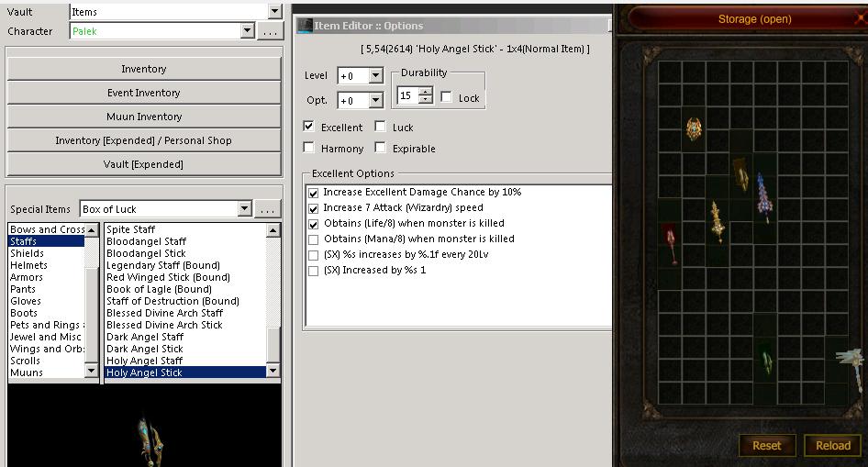868x467 pixels.
Task: Select the Bows and Cross category
Action: tap(47, 229)
